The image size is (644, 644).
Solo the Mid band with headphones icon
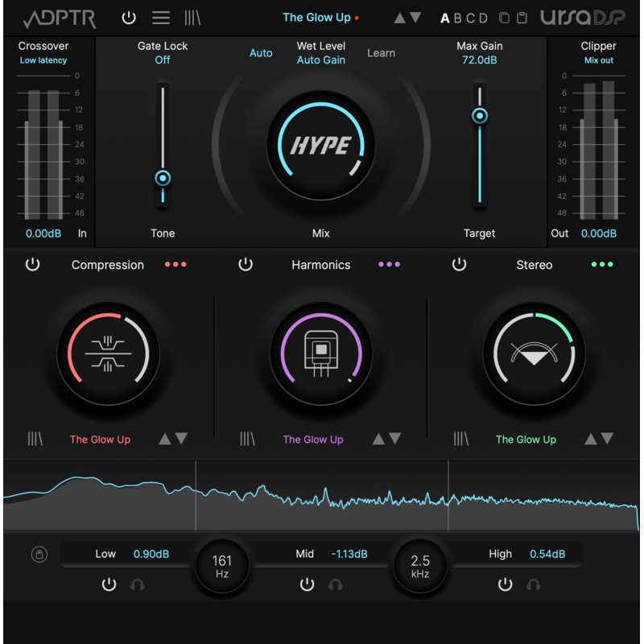335,584
